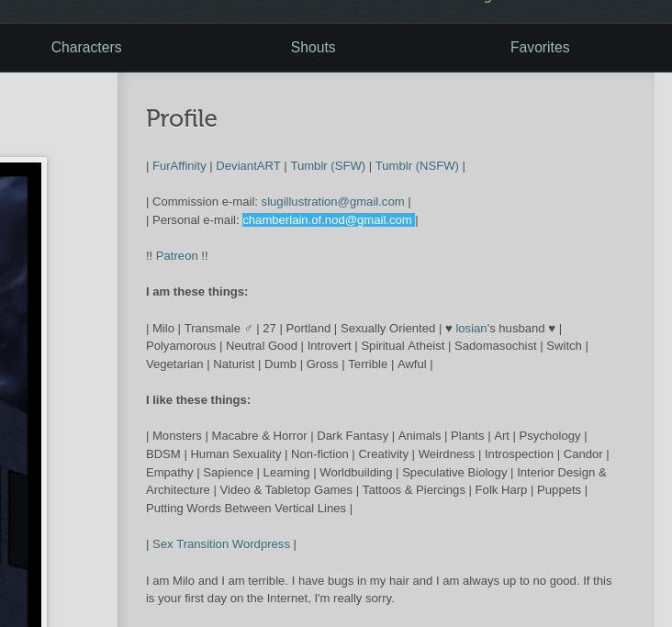Open the Patreon link

[176, 256]
